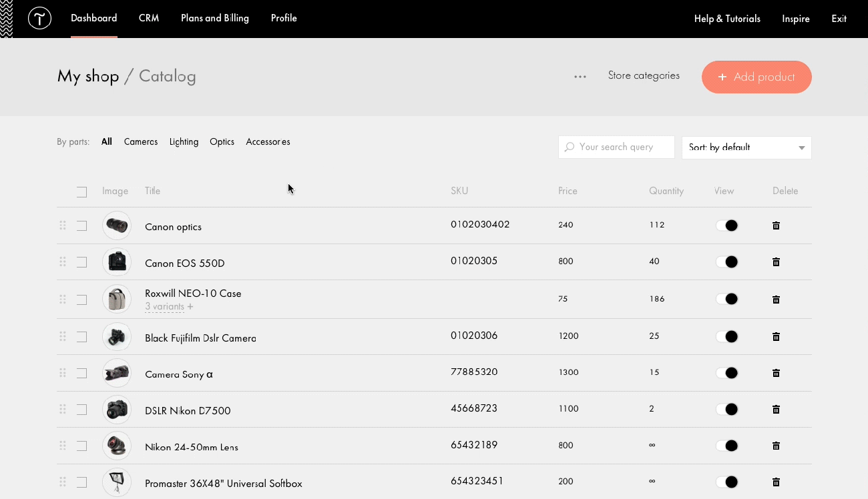The image size is (868, 499).
Task: Open the Sort by default dropdown
Action: [x=746, y=147]
